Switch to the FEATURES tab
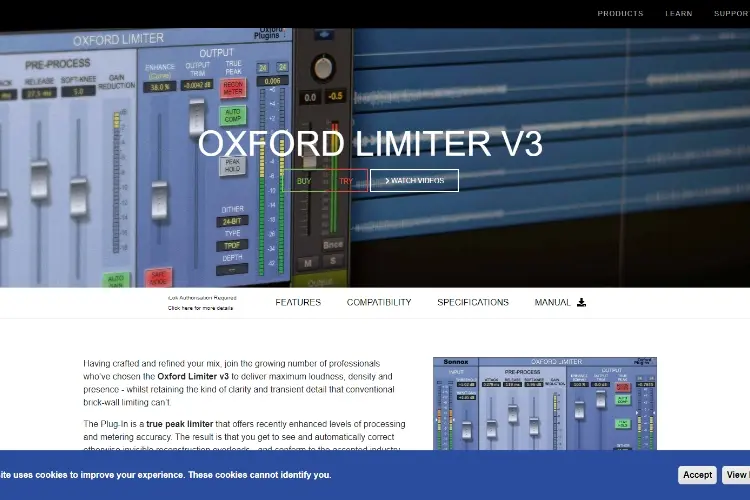Screen dimensions: 750x500 (298, 302)
